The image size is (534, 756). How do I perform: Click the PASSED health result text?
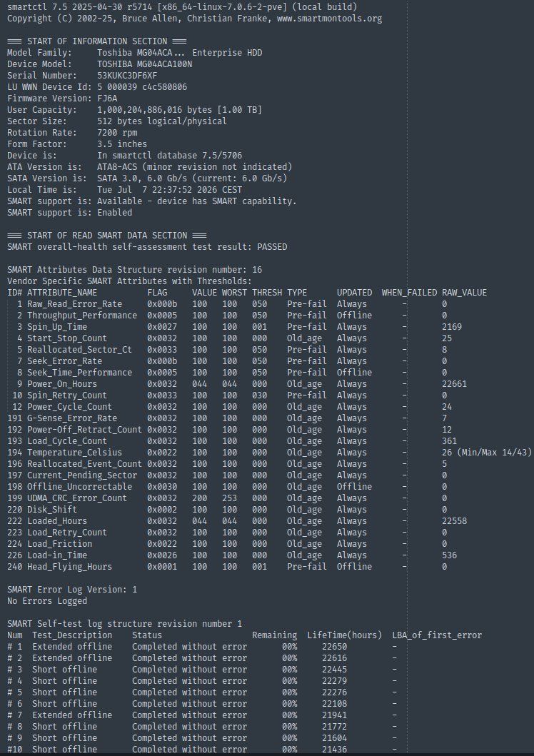tap(272, 247)
